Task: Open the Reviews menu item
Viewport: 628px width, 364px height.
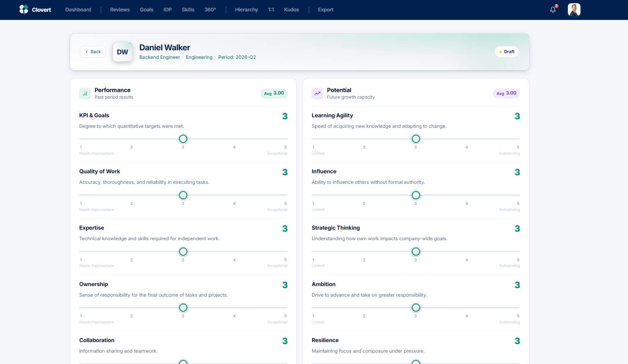Action: 120,10
